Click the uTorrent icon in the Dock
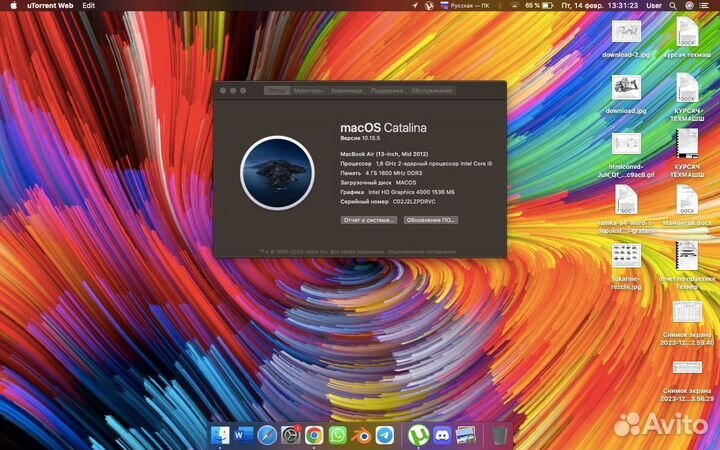 [418, 435]
